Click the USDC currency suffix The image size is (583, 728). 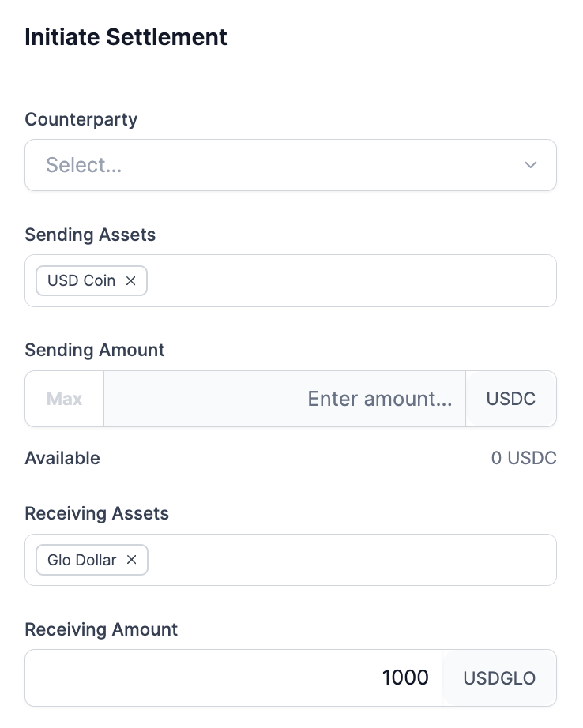pos(511,399)
